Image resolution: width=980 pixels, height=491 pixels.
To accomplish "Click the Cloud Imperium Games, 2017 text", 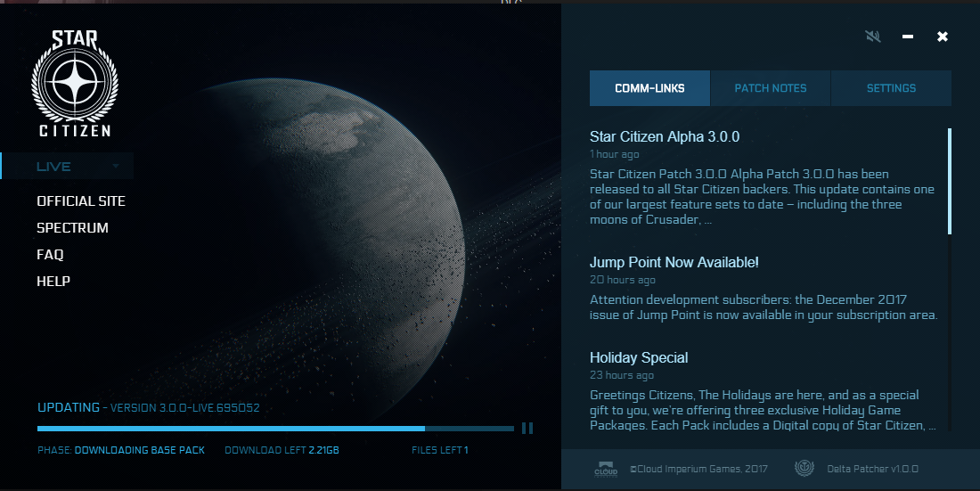I will (x=698, y=469).
